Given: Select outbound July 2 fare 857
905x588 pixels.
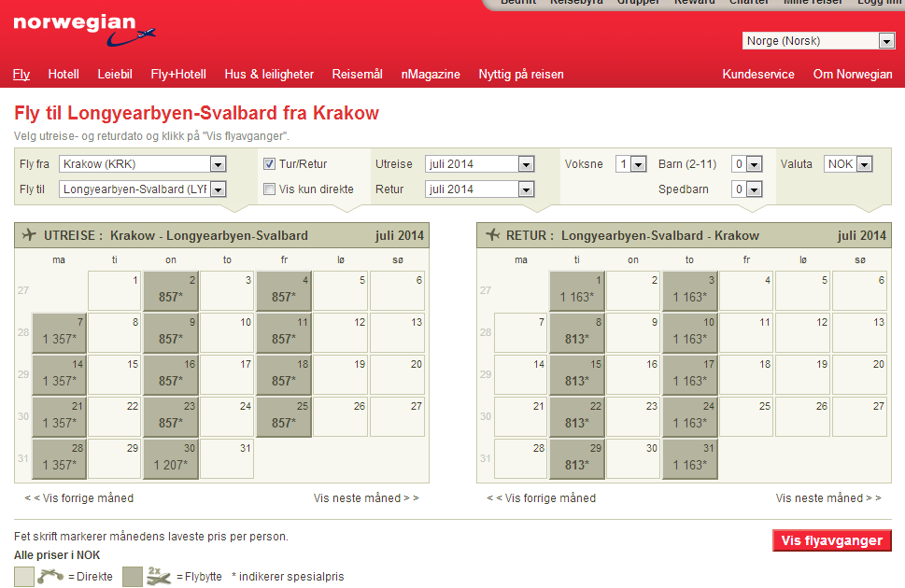Looking at the screenshot, I should click(x=171, y=290).
